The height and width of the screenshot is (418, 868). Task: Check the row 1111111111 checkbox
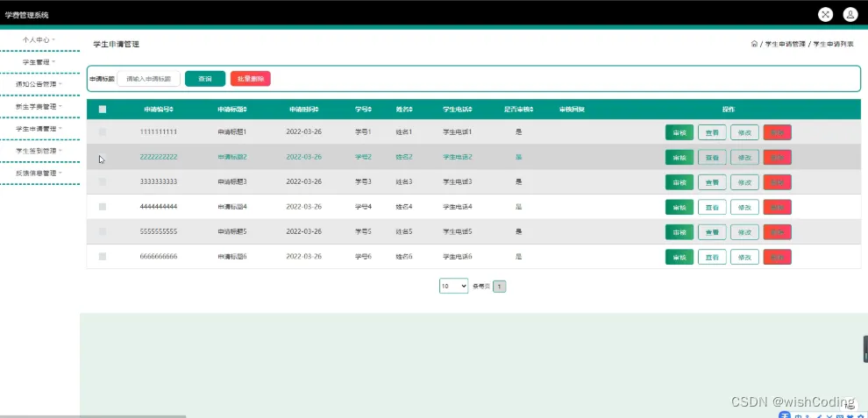(103, 132)
